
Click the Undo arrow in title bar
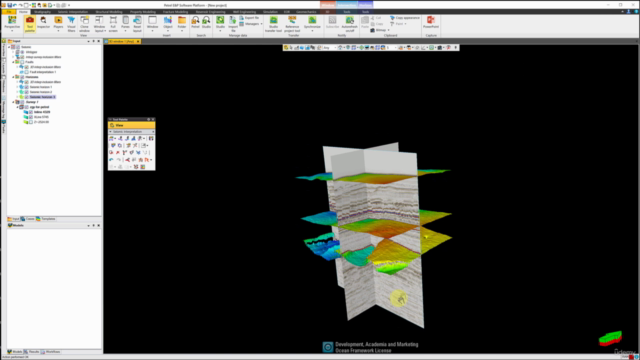tap(15, 5)
